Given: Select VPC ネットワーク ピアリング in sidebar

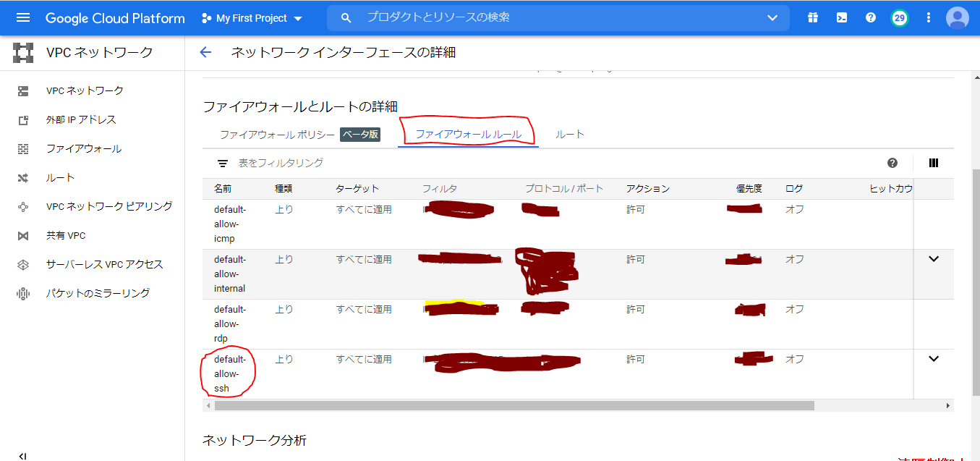Looking at the screenshot, I should click(109, 206).
